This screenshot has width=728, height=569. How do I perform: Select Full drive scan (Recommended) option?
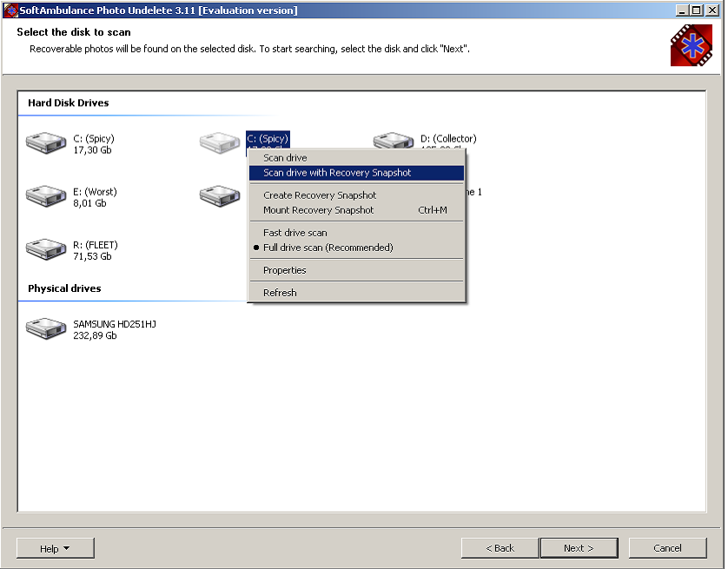[x=356, y=248]
